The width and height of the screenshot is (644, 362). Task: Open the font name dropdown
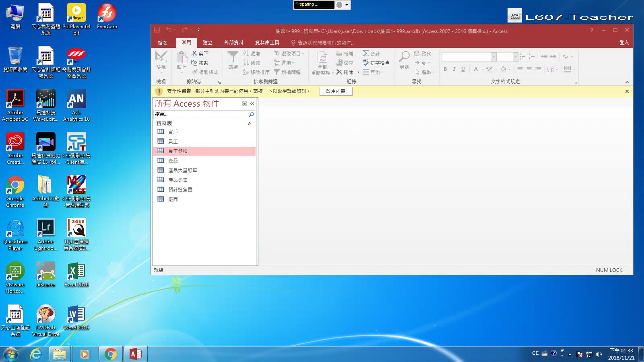[493, 57]
